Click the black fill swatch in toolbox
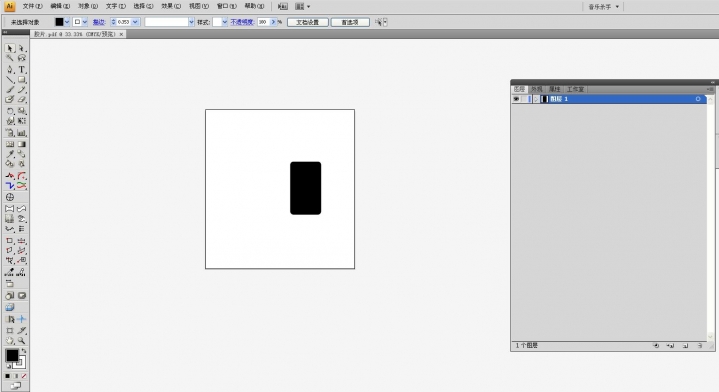Viewport: 719px width, 392px height. 11,355
